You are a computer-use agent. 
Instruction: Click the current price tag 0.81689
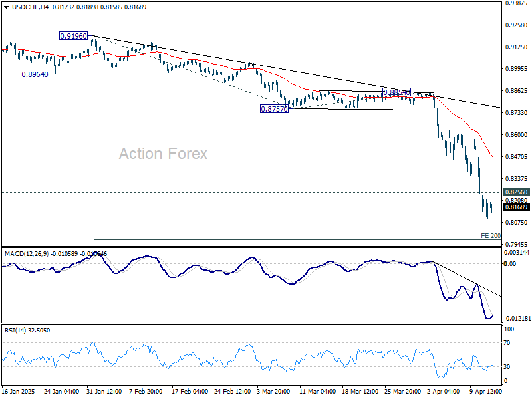coord(516,207)
